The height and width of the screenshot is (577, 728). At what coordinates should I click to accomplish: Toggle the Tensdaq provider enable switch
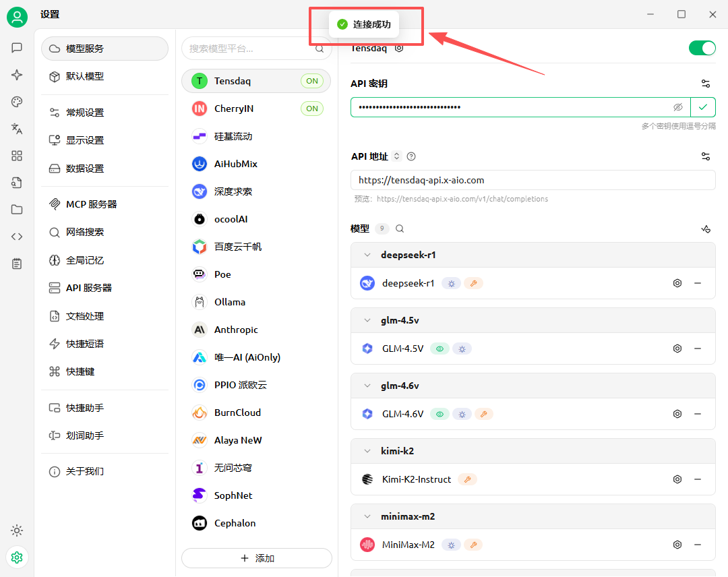click(x=702, y=48)
